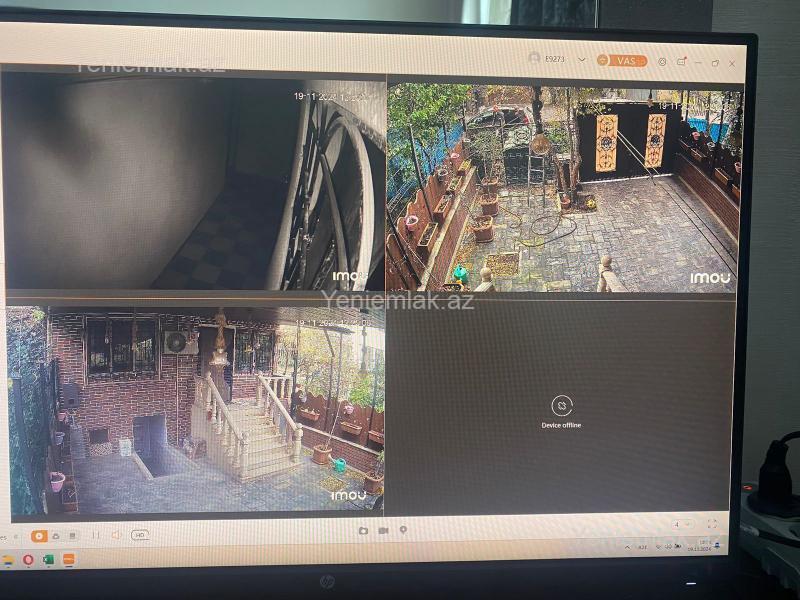The image size is (800, 600).
Task: Click the VAS button
Action: coord(622,61)
